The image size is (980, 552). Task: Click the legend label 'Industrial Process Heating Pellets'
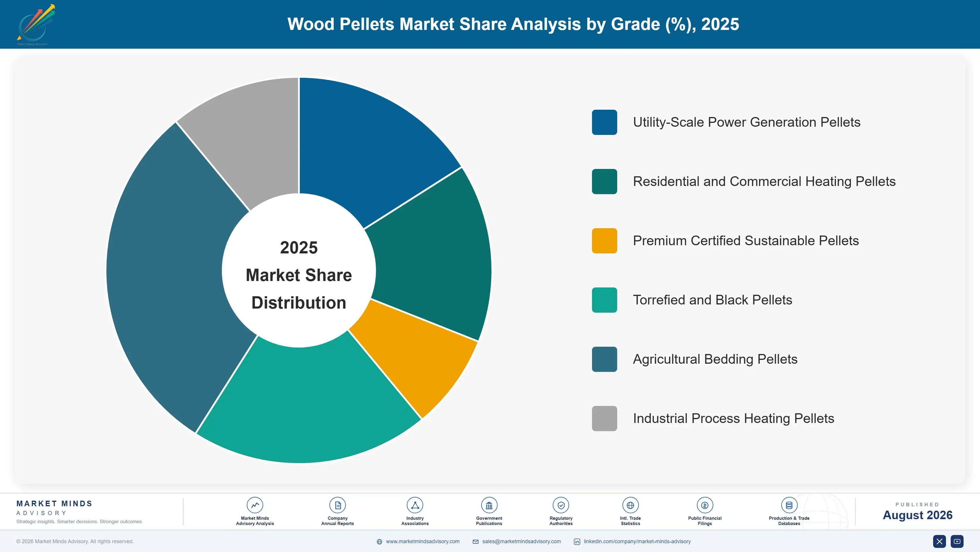coord(733,418)
